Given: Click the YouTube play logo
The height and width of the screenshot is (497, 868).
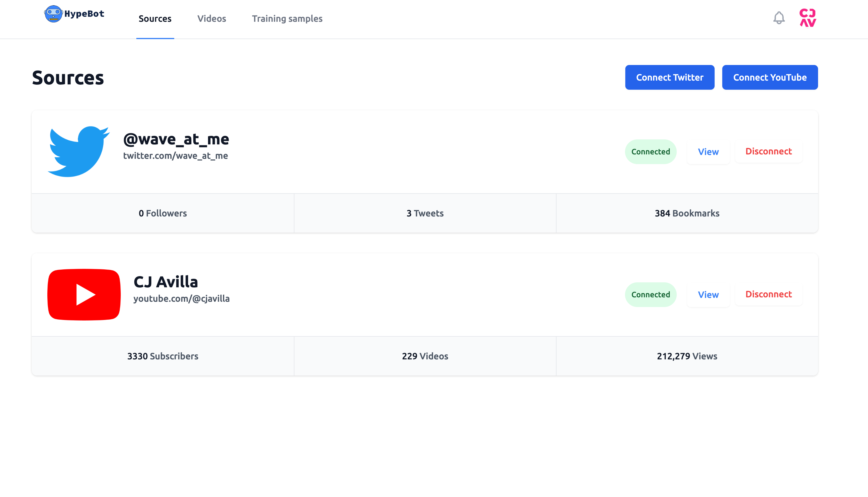Looking at the screenshot, I should [x=84, y=294].
